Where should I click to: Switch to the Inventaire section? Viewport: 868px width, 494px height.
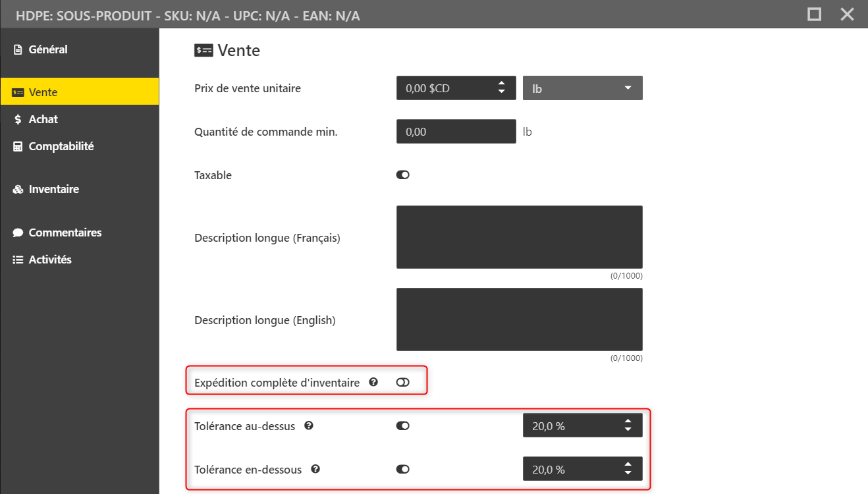coord(53,190)
